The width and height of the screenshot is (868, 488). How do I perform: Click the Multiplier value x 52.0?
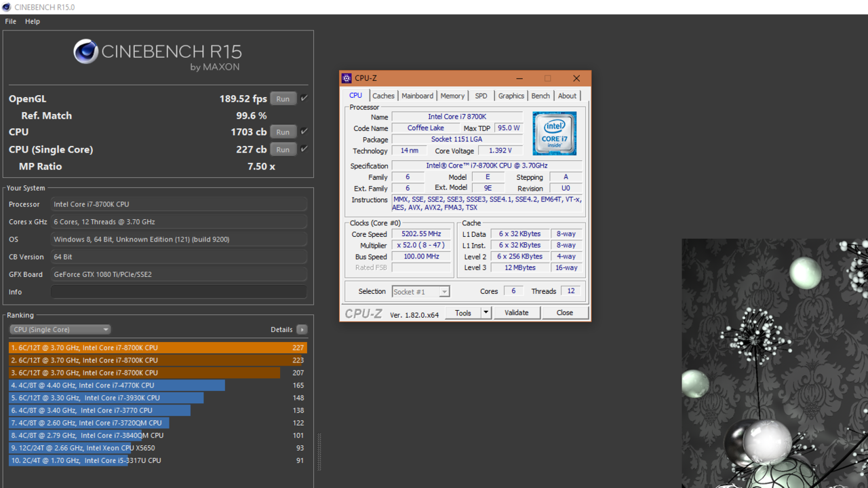point(420,246)
